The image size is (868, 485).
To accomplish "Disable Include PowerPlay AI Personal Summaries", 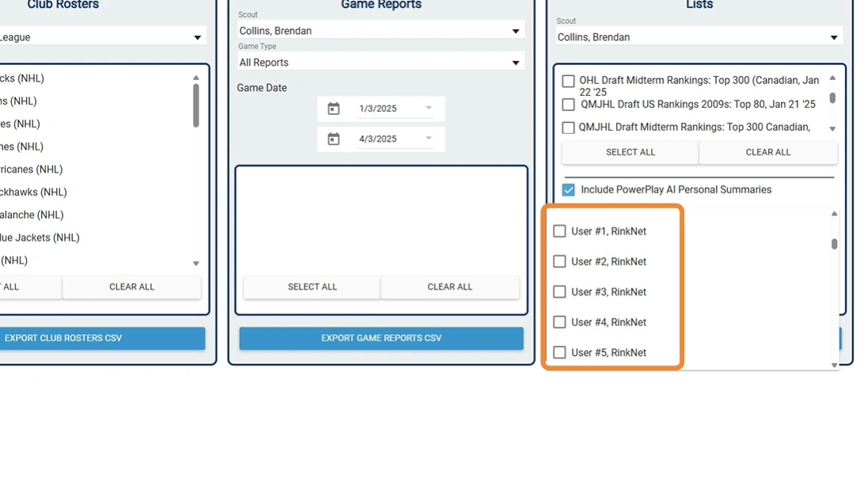I will (569, 190).
